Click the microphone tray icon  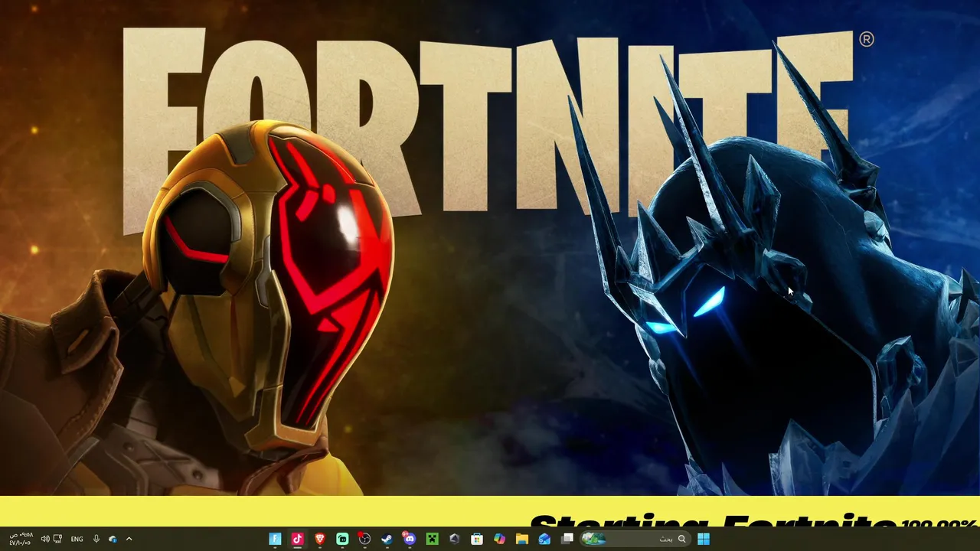(96, 539)
